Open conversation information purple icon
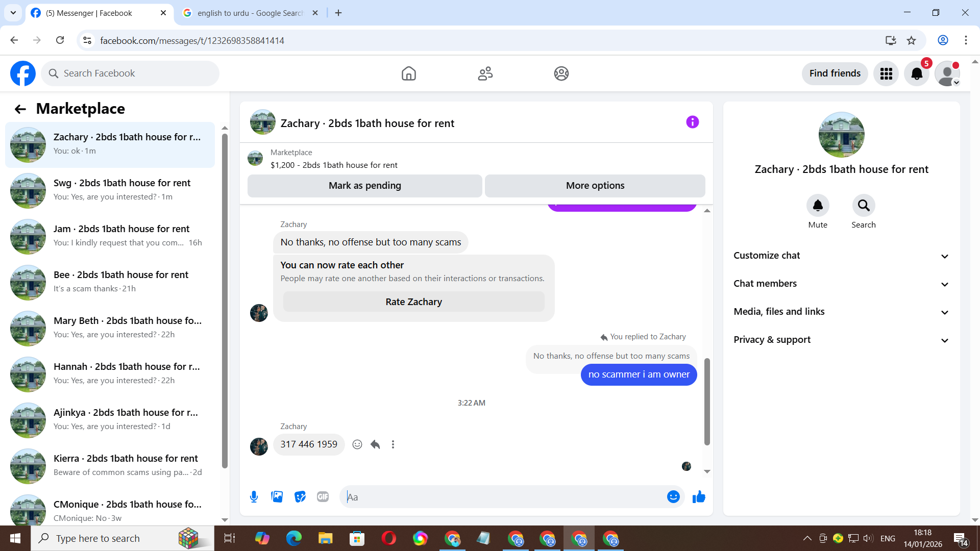This screenshot has height=551, width=980. coord(692,122)
